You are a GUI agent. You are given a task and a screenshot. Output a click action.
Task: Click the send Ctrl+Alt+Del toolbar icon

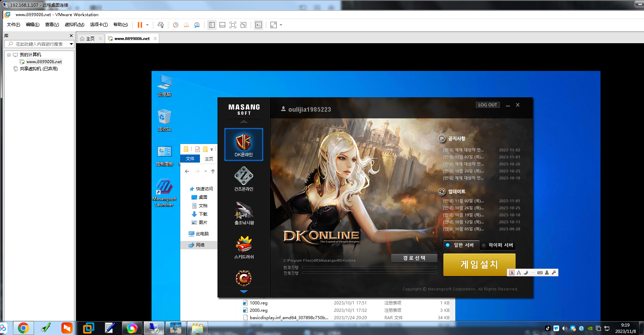click(161, 25)
